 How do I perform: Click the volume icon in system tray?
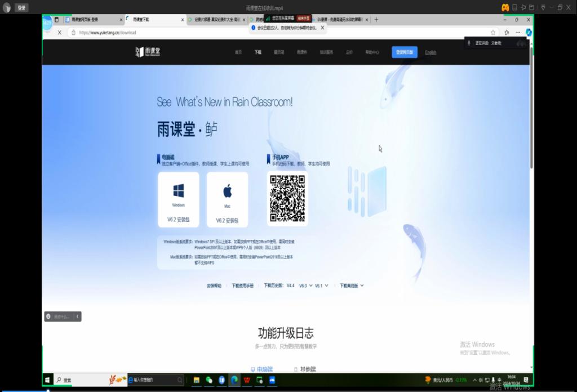coord(481,380)
